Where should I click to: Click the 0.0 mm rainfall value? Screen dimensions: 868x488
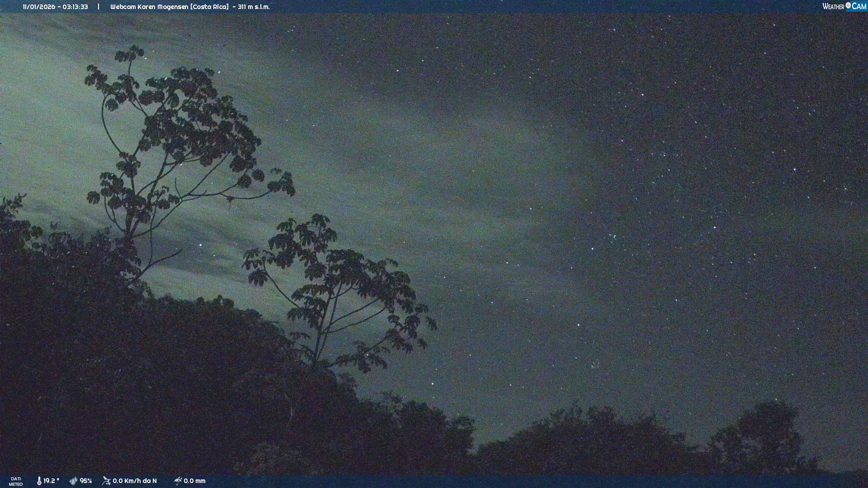point(194,481)
